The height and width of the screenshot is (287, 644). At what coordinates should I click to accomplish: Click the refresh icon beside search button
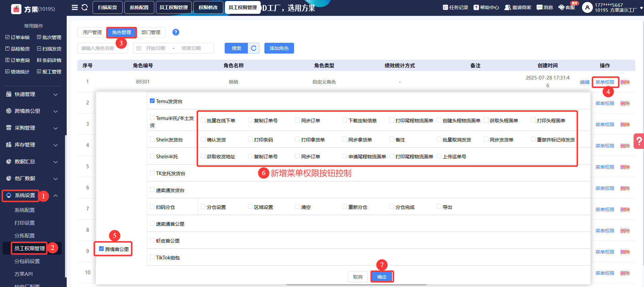[254, 48]
